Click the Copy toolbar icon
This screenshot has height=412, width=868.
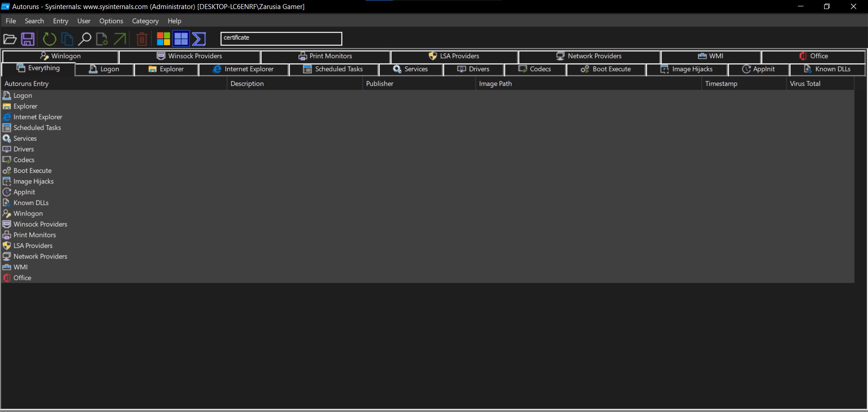67,39
